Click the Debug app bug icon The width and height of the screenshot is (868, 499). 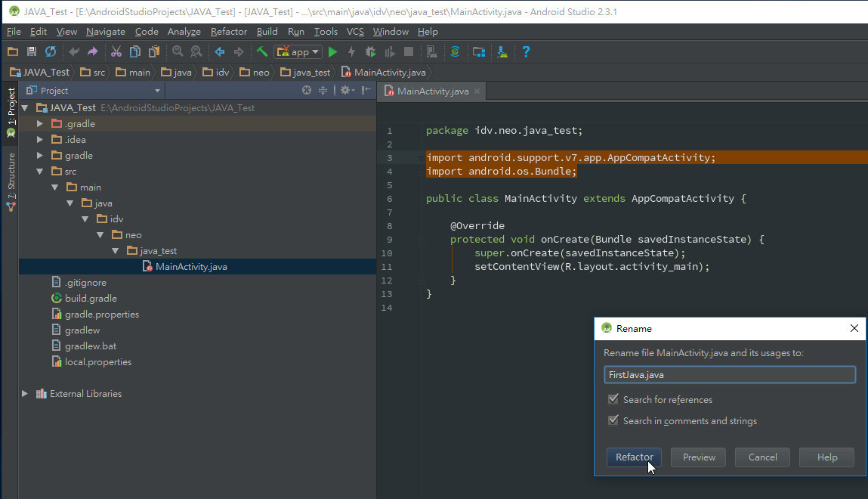click(x=371, y=52)
